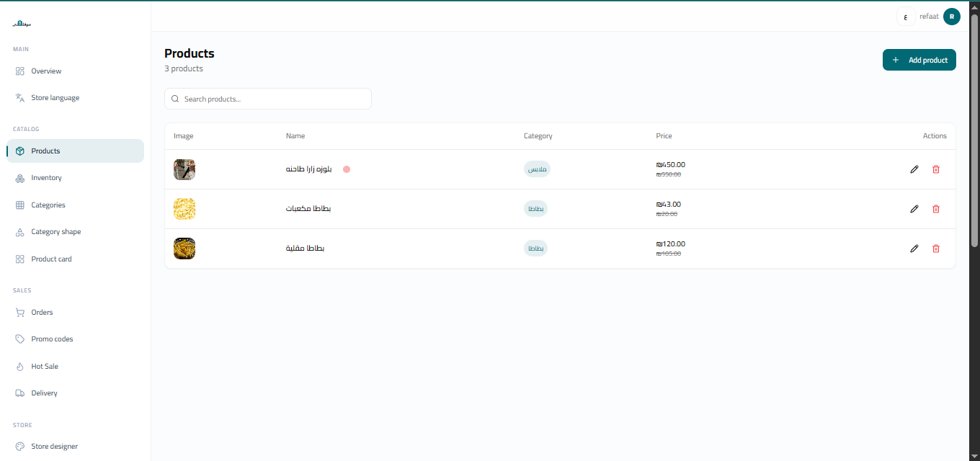980x461 pixels.
Task: Select Inventory in the sidebar
Action: point(75,178)
